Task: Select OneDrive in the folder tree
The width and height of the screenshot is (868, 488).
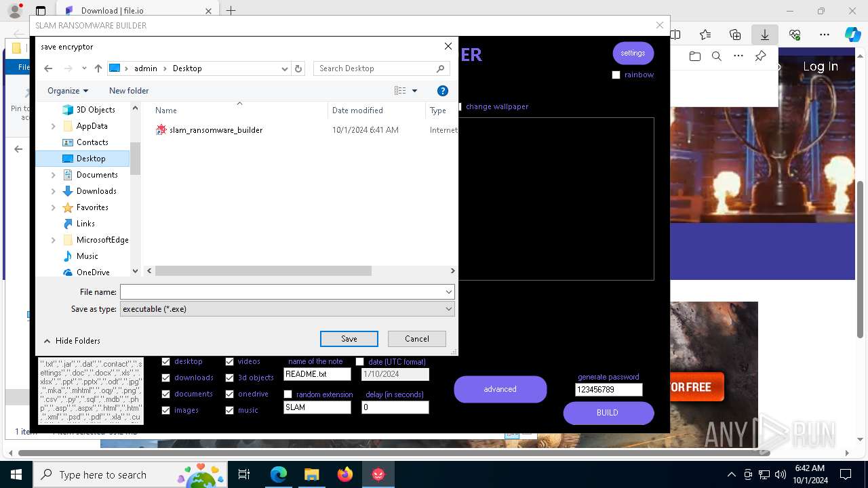Action: pos(93,272)
